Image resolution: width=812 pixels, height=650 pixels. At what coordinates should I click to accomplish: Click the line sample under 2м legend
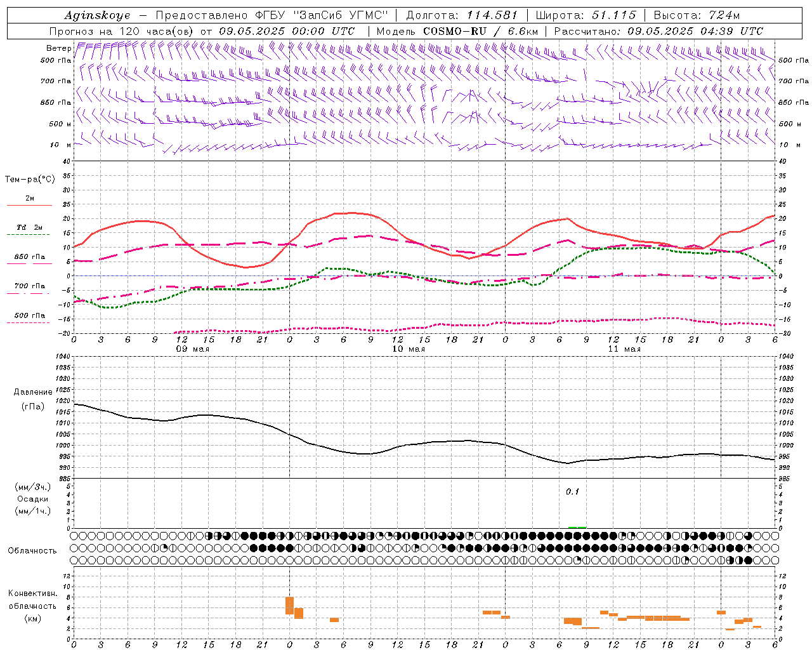tap(29, 205)
